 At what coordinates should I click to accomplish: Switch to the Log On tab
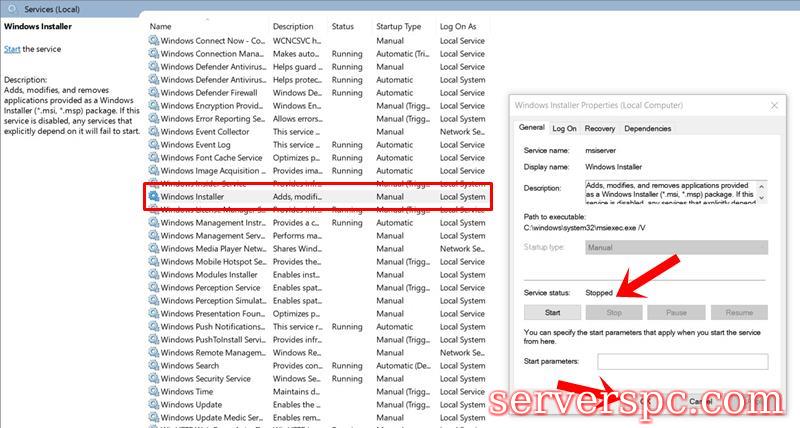point(565,128)
